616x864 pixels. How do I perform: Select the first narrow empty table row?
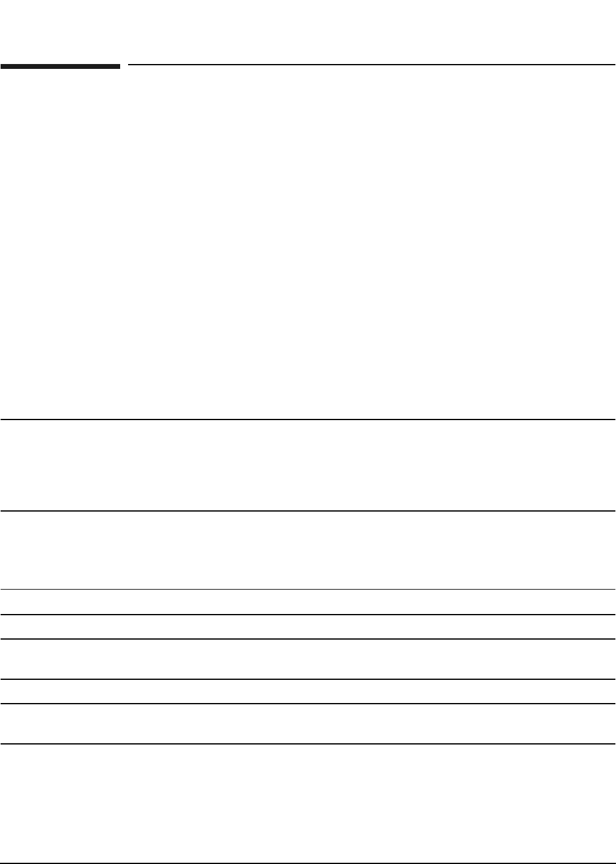coord(307,602)
